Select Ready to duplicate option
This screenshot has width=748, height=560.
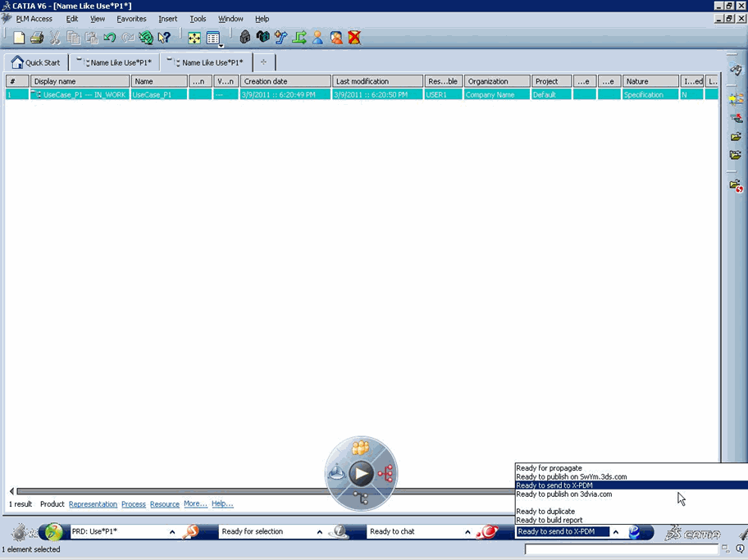(x=545, y=512)
